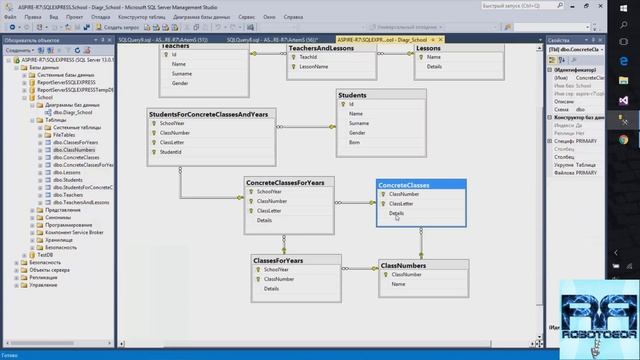Click the disconnect icon in Object Explorer toolbar
Image resolution: width=640 pixels, height=360 pixels.
point(50,50)
